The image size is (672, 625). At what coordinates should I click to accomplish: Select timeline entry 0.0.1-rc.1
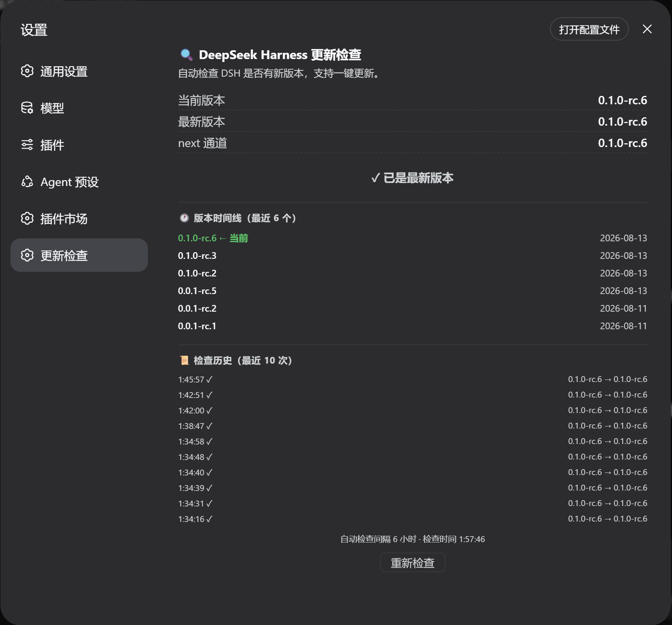tap(197, 326)
